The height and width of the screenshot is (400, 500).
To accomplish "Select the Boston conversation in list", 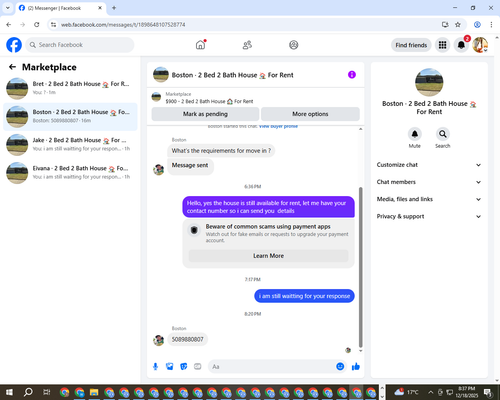I will (70, 117).
